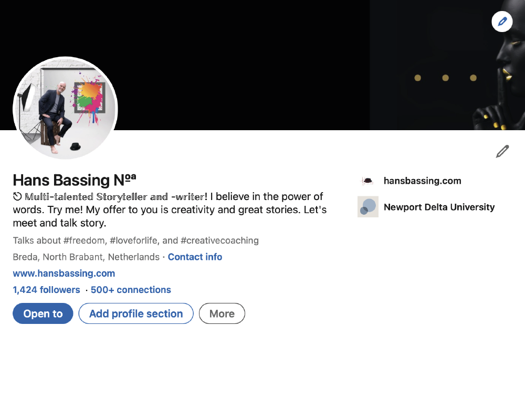The height and width of the screenshot is (420, 525).
Task: Edit the cover banner with the blue pencil icon
Action: (501, 22)
